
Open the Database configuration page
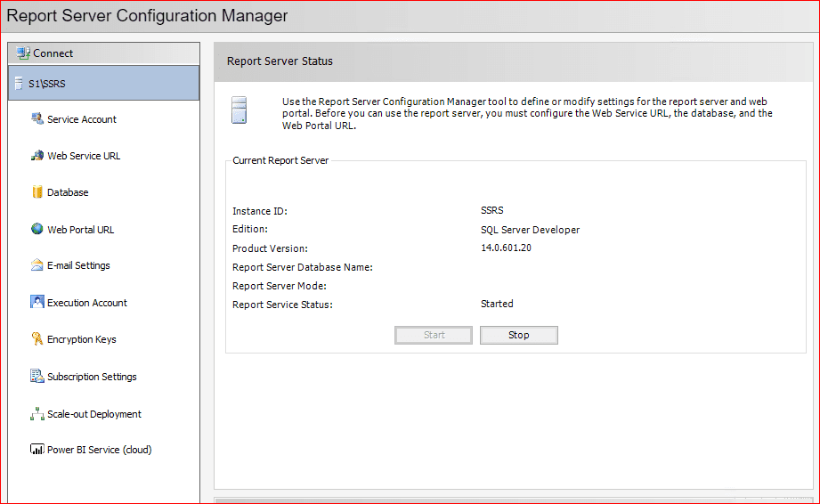[68, 192]
